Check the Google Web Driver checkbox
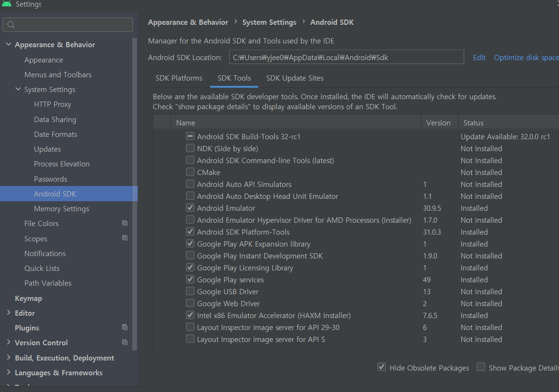 [190, 303]
